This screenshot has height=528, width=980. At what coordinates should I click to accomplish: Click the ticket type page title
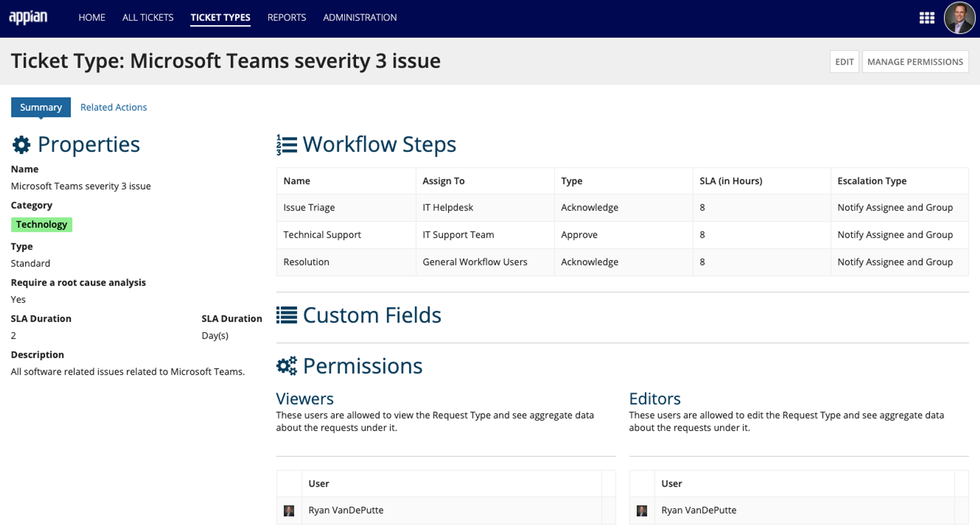(226, 61)
